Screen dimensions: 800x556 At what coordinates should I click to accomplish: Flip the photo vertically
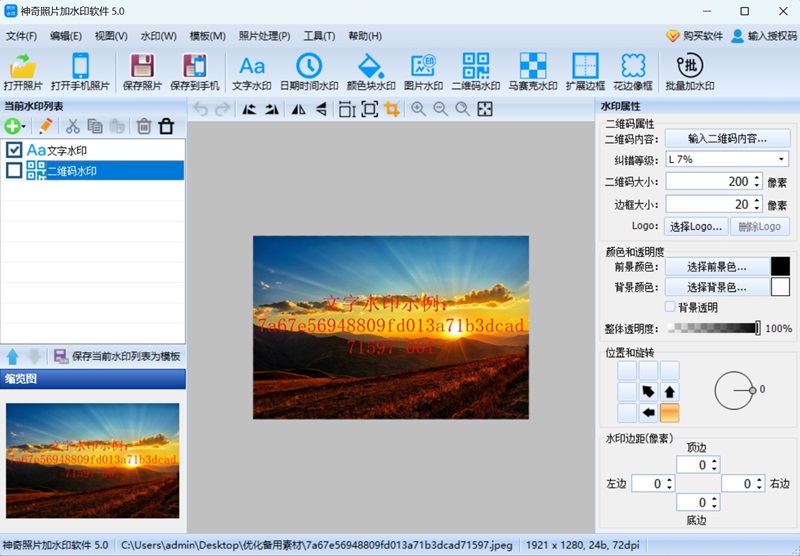321,109
